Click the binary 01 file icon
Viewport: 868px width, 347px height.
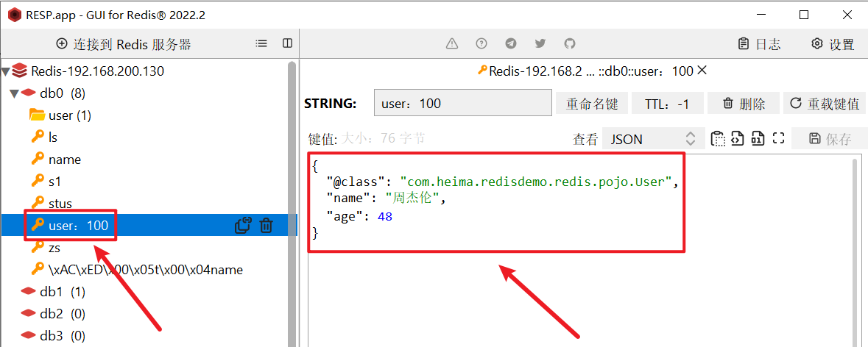(758, 138)
